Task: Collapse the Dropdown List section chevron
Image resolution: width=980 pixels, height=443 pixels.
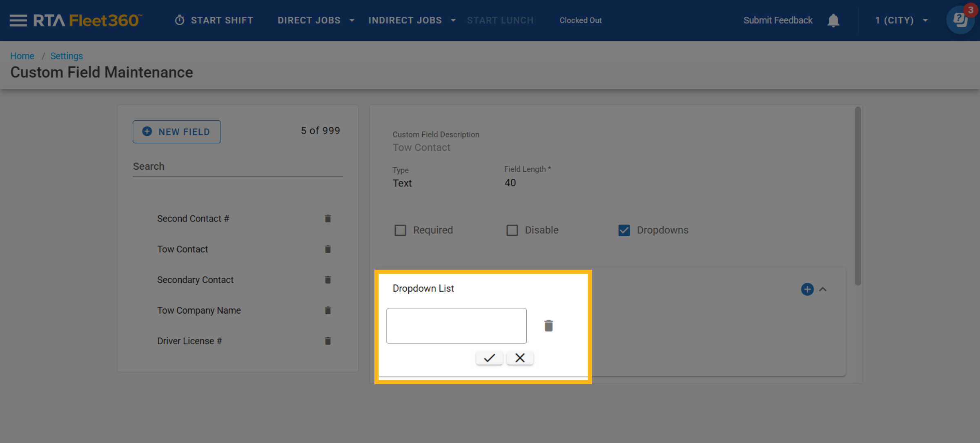Action: tap(823, 289)
